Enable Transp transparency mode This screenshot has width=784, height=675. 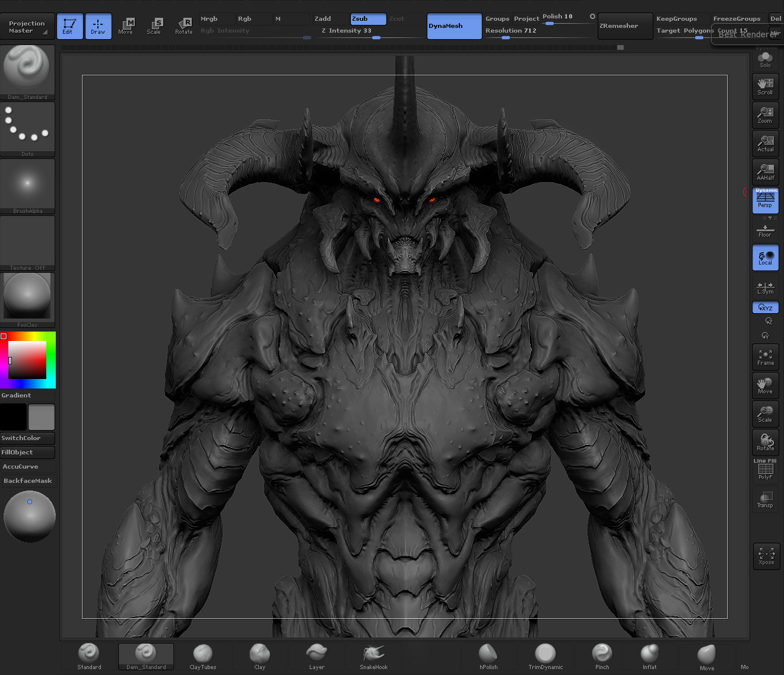765,499
